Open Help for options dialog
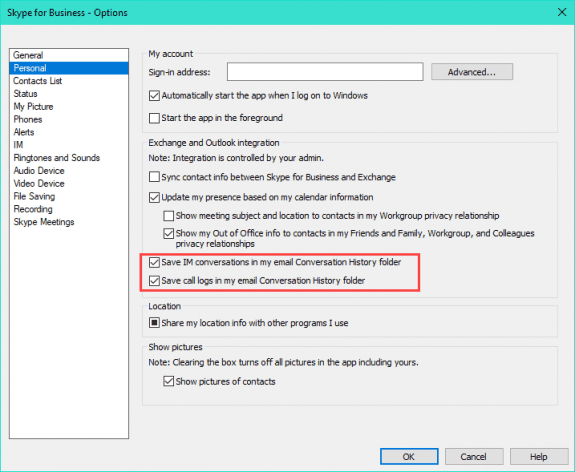 539,457
